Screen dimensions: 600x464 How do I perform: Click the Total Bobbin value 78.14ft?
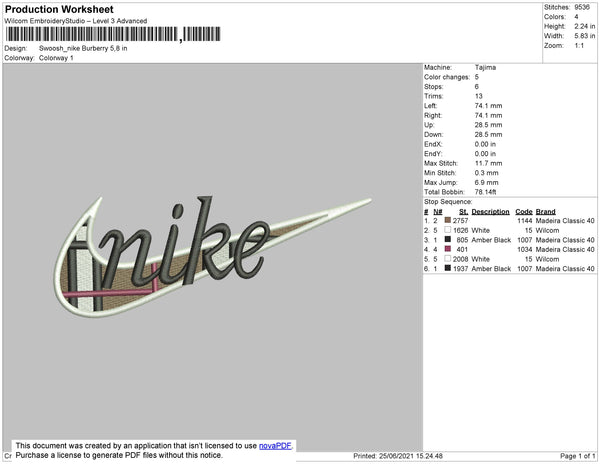coord(485,192)
